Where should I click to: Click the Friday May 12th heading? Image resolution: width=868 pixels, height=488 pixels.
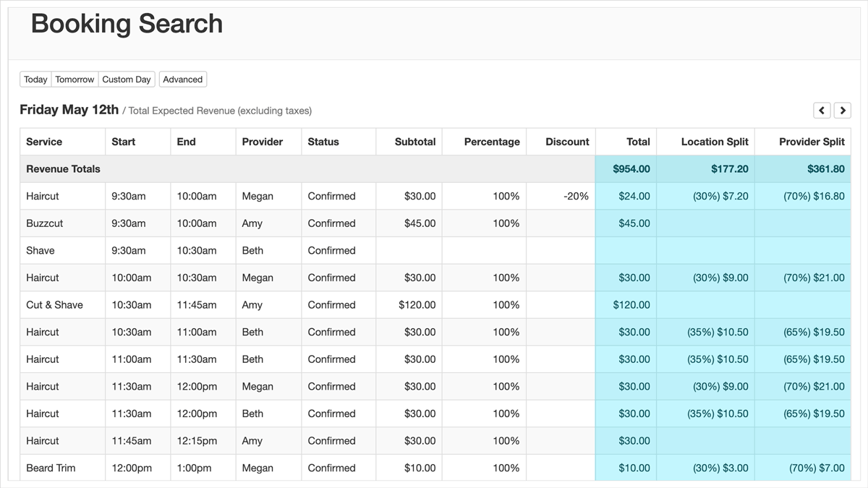(x=69, y=110)
